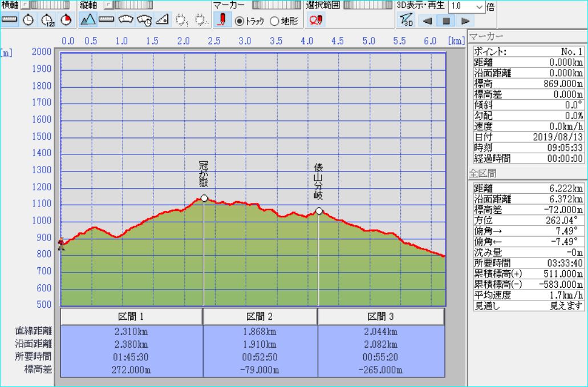
Task: Stop the 3D playback
Action: click(x=446, y=21)
